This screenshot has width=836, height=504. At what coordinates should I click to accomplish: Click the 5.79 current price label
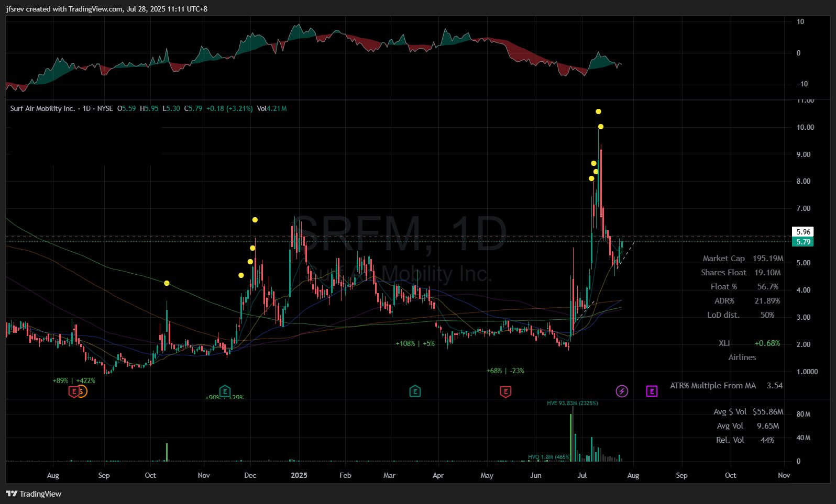[804, 242]
